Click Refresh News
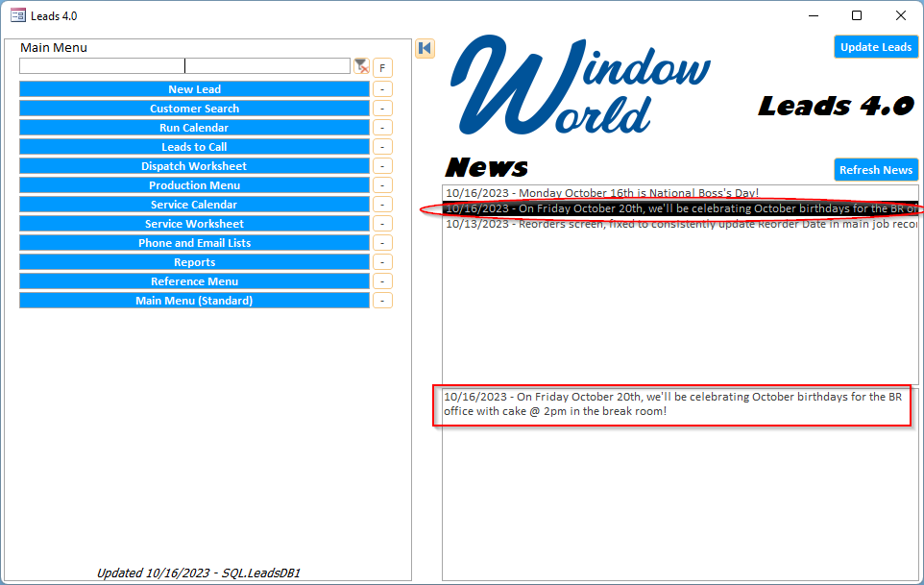The width and height of the screenshot is (924, 585). (876, 170)
